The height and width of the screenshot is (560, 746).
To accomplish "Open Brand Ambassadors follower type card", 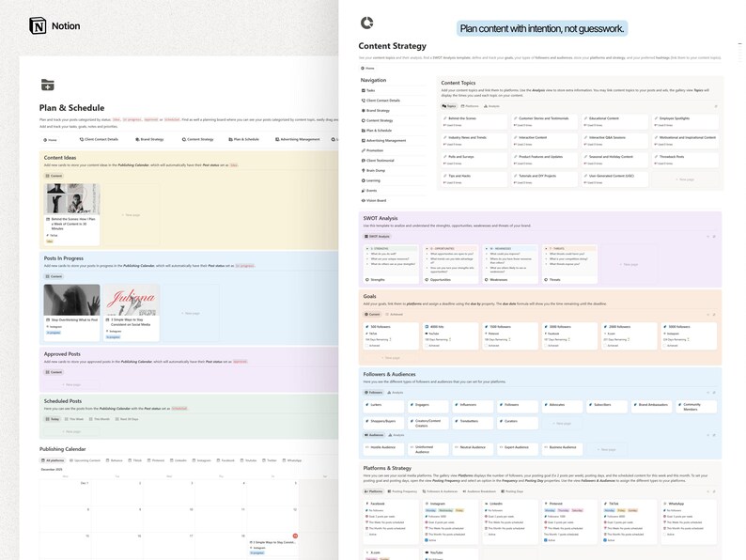I will point(652,406).
